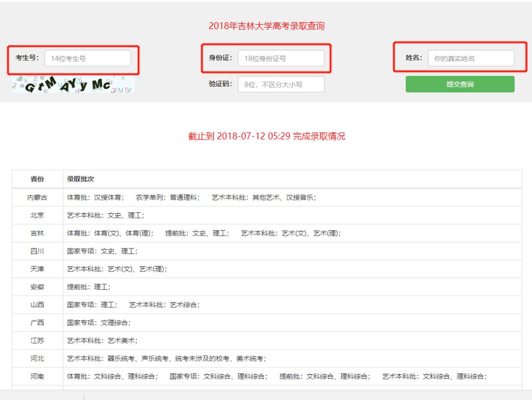The height and width of the screenshot is (400, 532).
Task: Click the 验证码 captcha input field
Action: (x=281, y=84)
